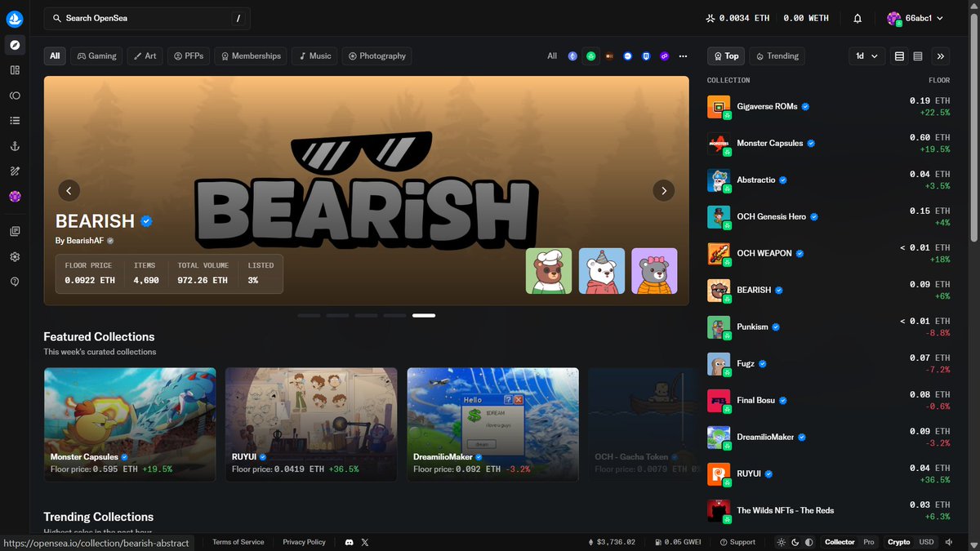The image size is (980, 551).
Task: Open Privacy Policy link
Action: 304,542
